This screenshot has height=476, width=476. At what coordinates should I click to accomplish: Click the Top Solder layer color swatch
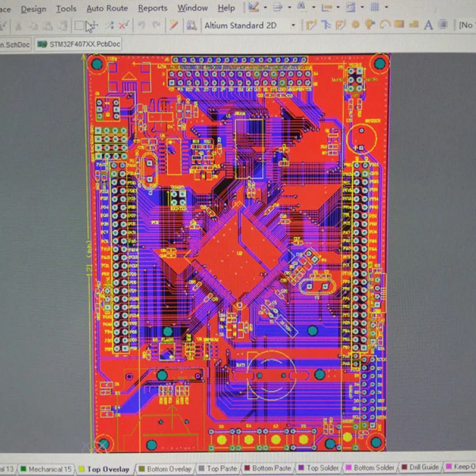300,469
